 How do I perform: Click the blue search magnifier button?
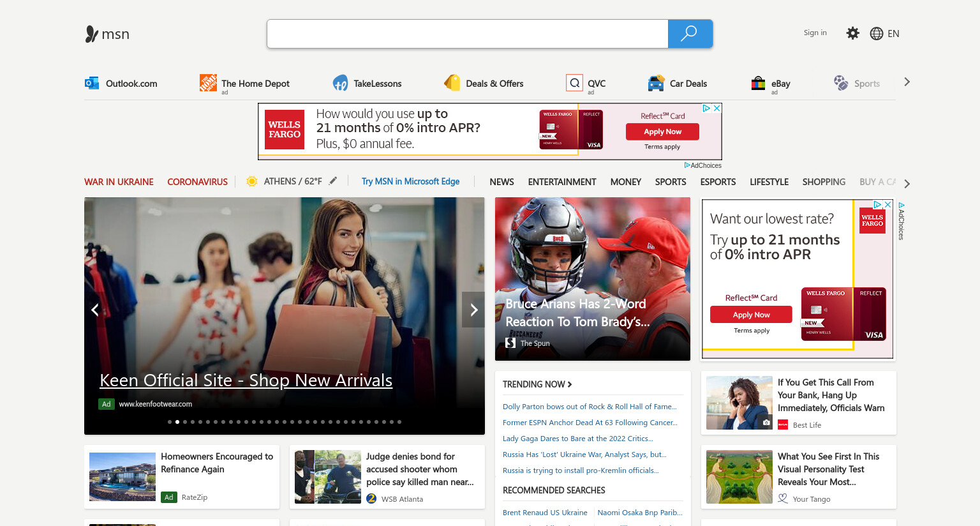pos(690,34)
